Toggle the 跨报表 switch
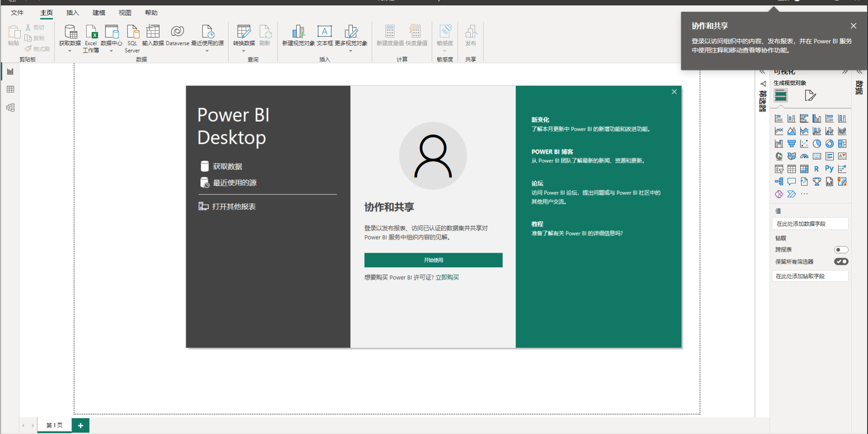This screenshot has width=868, height=434. tap(841, 250)
